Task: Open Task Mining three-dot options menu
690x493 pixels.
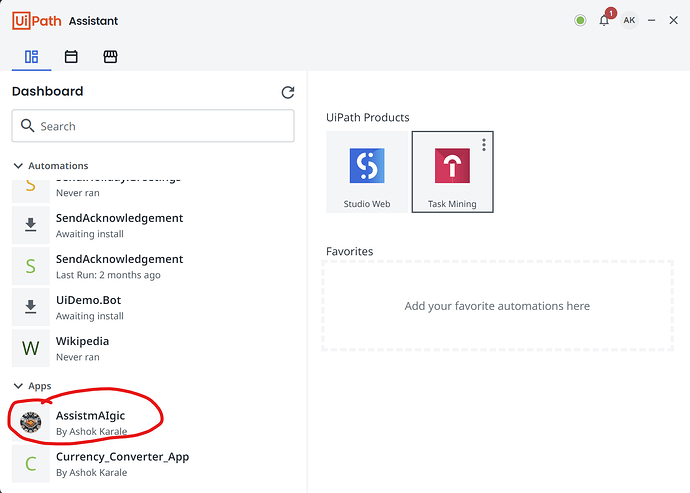Action: 484,145
